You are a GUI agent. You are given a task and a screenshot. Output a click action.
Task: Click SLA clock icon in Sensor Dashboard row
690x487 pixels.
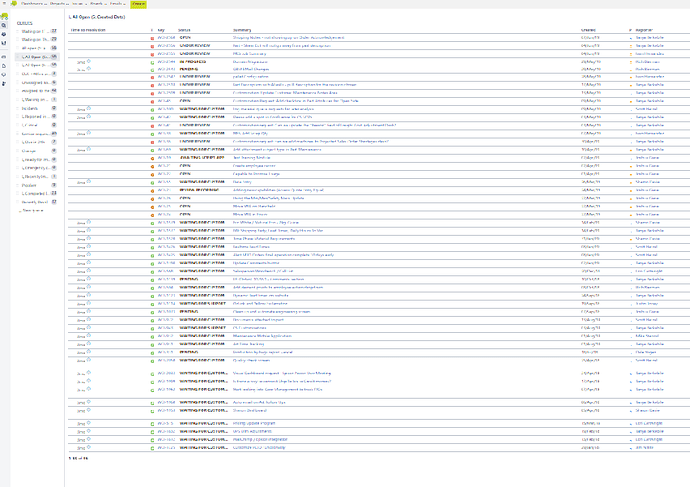[88, 410]
